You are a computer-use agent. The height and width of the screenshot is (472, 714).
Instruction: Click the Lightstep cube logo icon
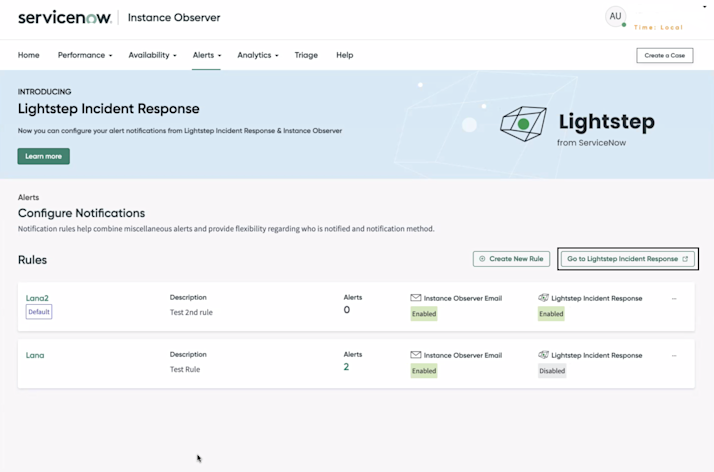pos(523,123)
